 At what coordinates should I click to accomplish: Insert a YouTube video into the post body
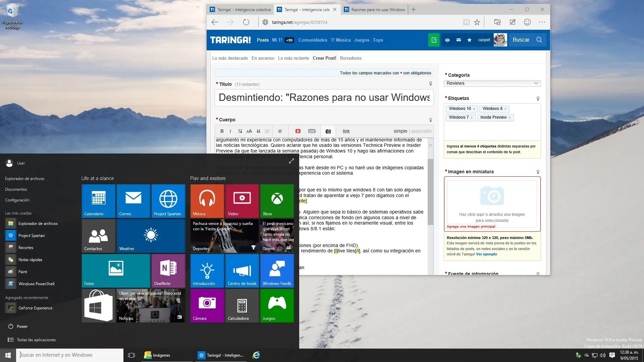[298, 131]
